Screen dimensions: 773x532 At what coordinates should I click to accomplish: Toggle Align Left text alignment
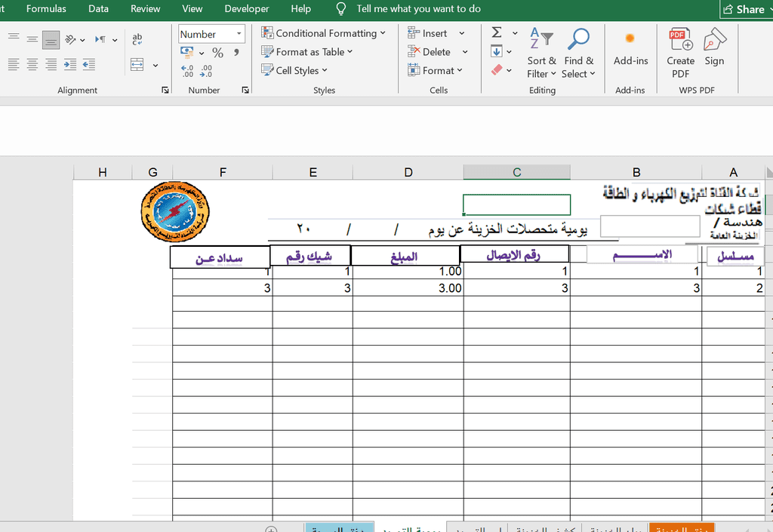tap(12, 65)
